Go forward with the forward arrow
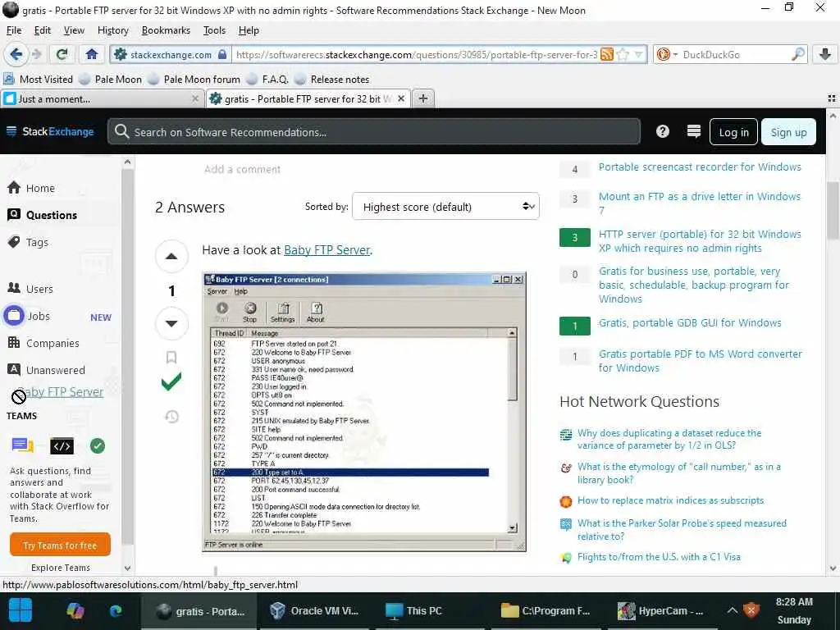This screenshot has height=630, width=840. pyautogui.click(x=36, y=54)
